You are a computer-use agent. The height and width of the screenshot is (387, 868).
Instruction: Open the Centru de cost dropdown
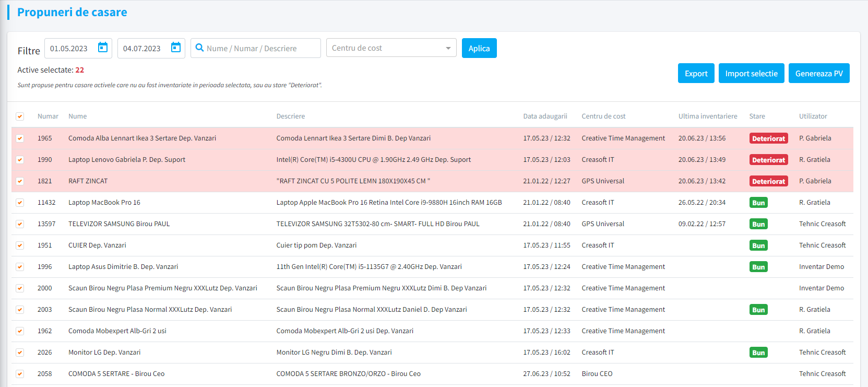391,48
